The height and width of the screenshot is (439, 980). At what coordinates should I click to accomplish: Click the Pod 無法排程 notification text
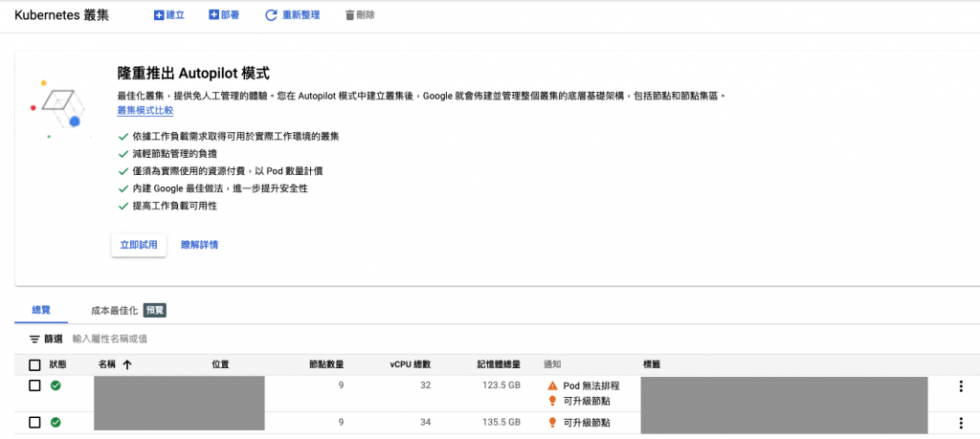point(591,386)
